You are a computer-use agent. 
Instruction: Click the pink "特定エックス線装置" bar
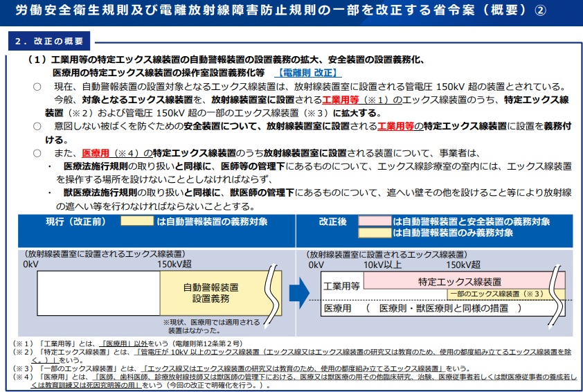coord(463,281)
